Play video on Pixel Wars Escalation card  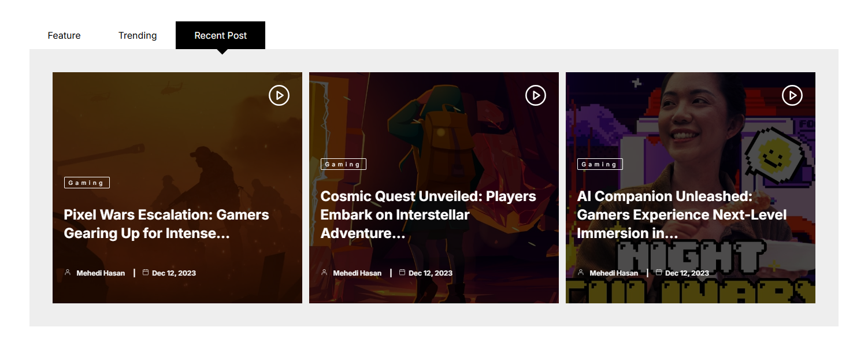(x=279, y=95)
